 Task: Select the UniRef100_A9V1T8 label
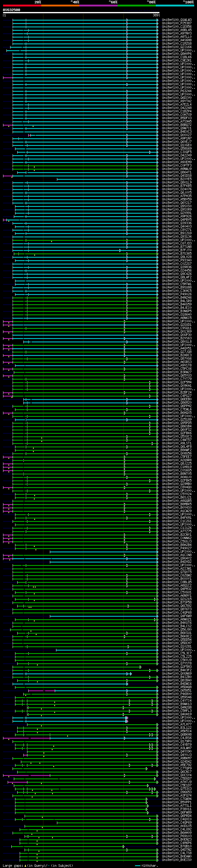pyautogui.click(x=177, y=365)
